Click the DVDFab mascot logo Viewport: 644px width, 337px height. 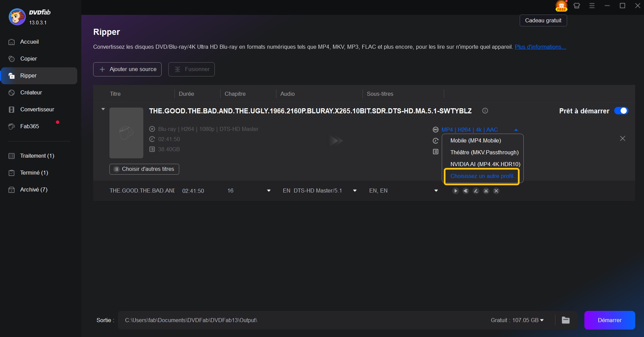tap(17, 17)
